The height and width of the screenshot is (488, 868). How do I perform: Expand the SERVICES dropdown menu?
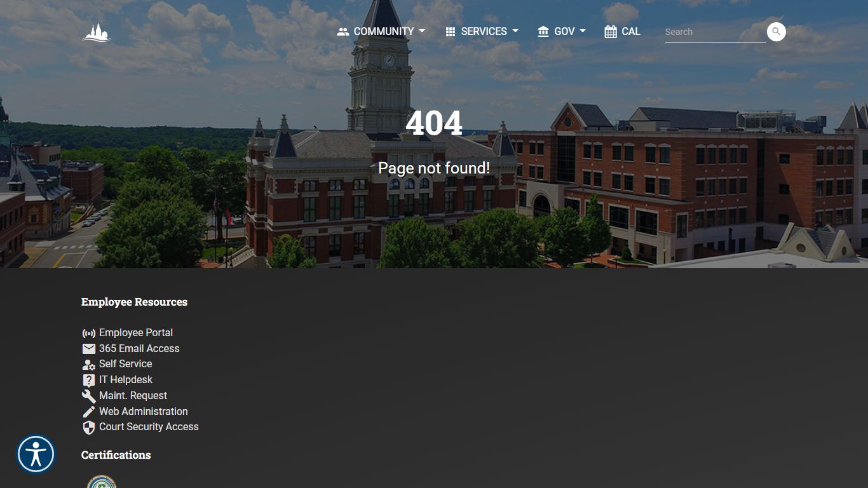(x=482, y=32)
